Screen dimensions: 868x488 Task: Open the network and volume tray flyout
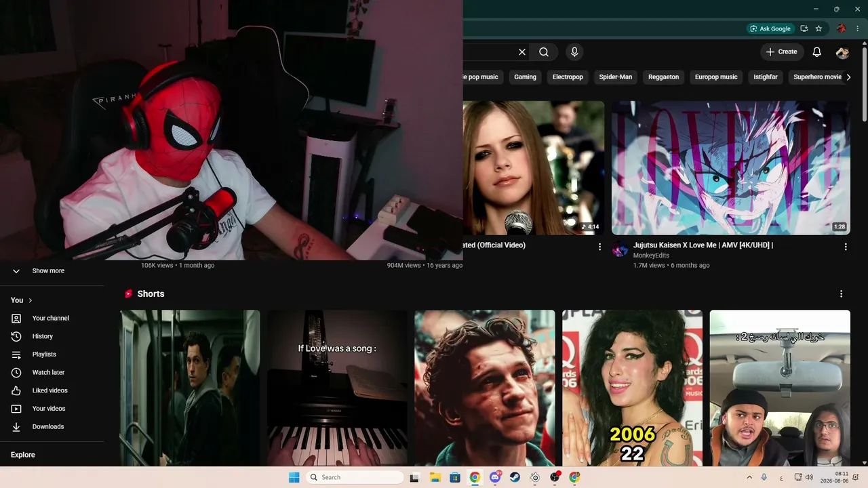coord(805,477)
